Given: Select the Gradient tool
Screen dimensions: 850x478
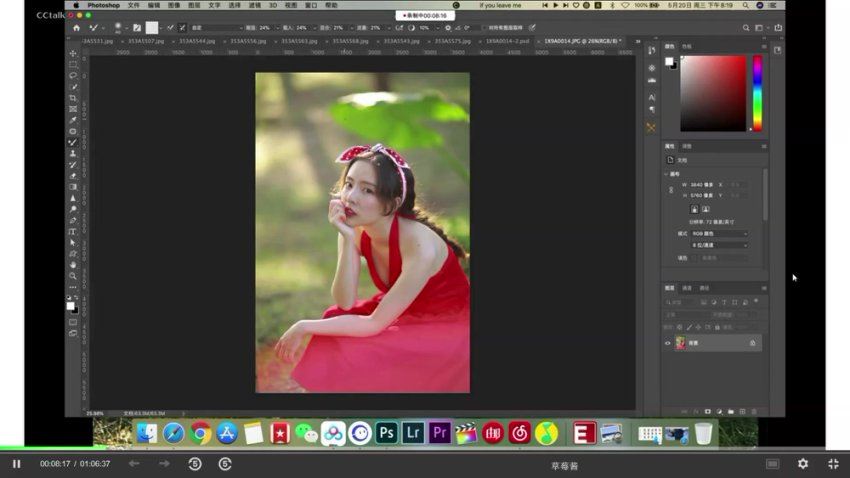Looking at the screenshot, I should pyautogui.click(x=73, y=187).
